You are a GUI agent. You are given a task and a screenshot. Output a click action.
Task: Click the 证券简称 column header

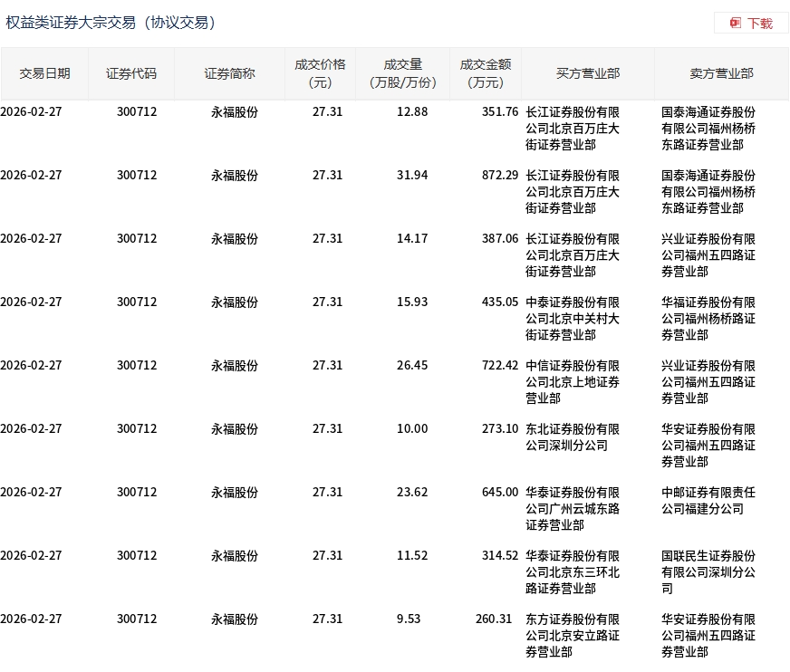229,73
